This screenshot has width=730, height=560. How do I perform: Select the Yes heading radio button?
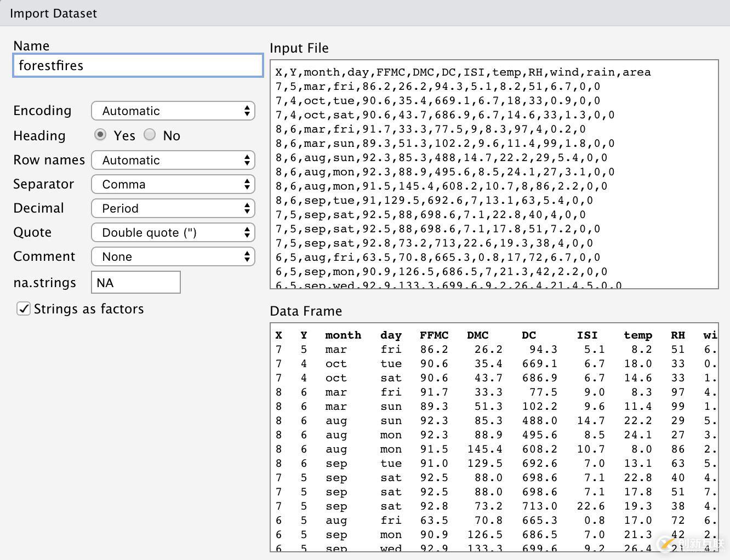[100, 135]
